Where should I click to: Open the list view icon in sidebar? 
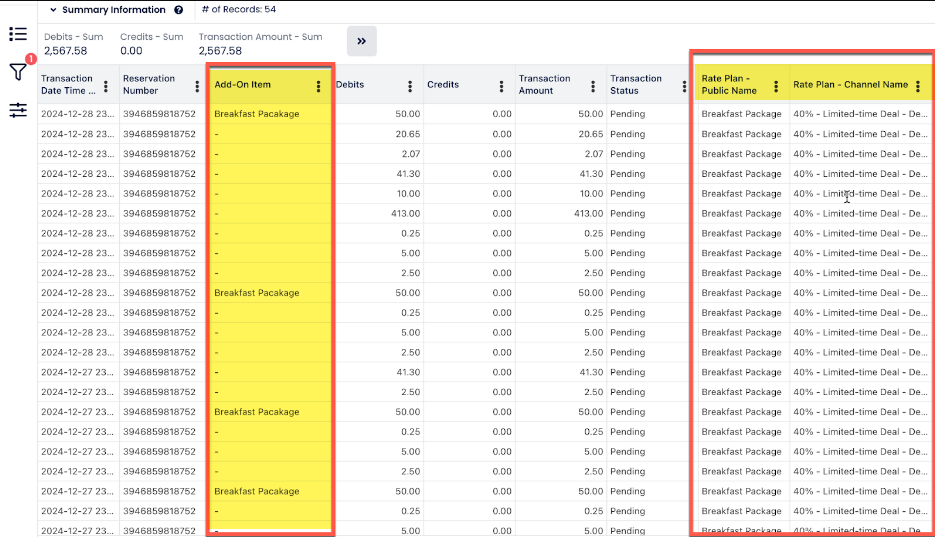(18, 35)
